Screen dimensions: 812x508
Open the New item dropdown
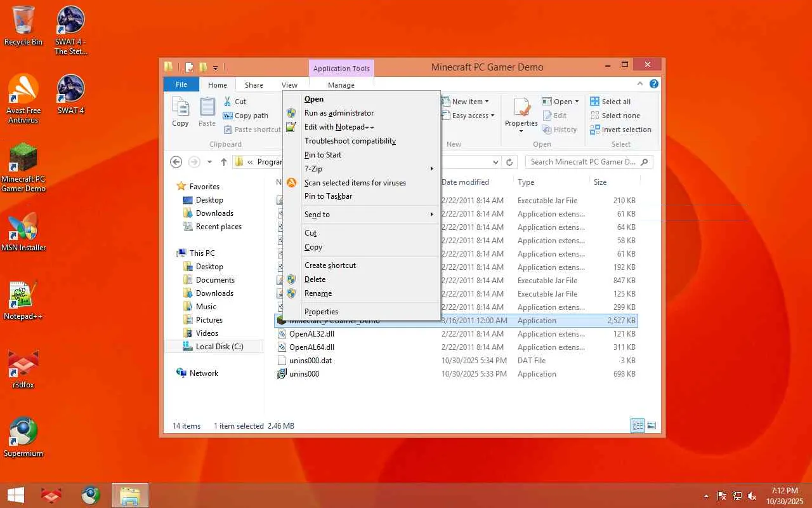point(469,102)
